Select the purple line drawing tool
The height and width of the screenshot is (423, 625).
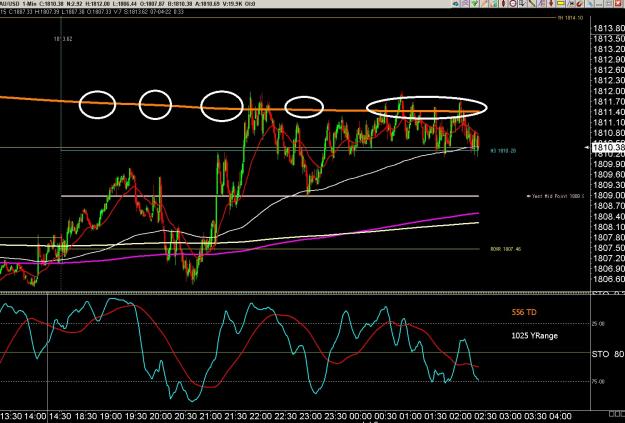click(542, 4)
